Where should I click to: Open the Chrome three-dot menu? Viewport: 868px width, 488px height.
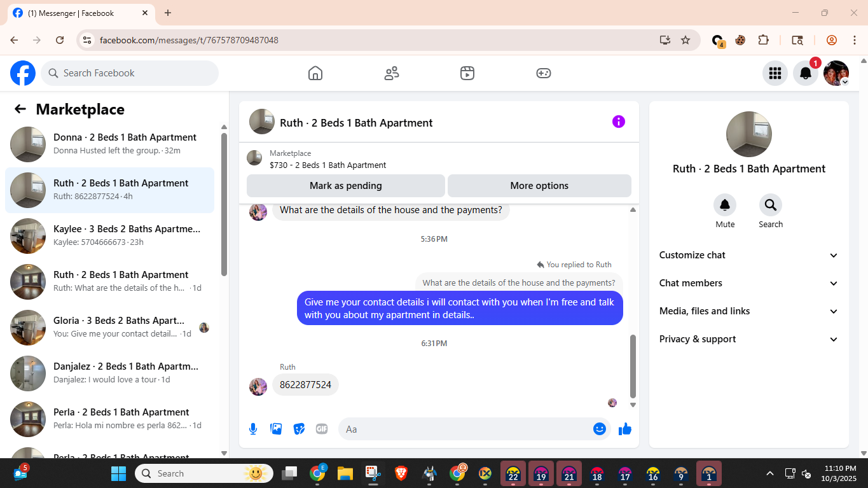coord(854,40)
